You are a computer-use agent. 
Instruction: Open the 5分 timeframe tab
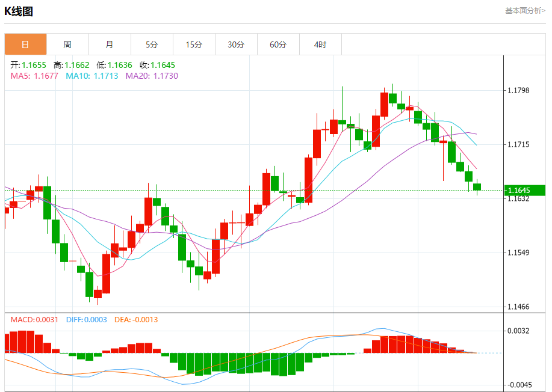[152, 44]
